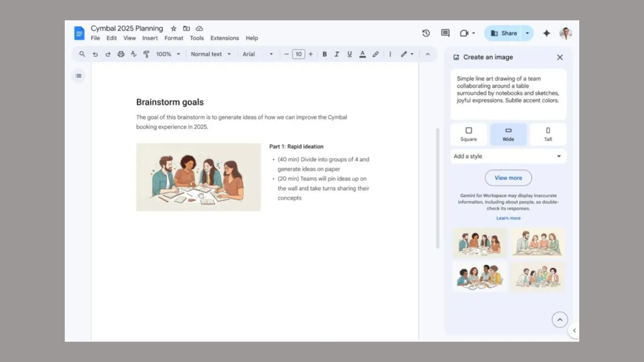Redo the last action
The height and width of the screenshot is (362, 644).
pyautogui.click(x=108, y=54)
